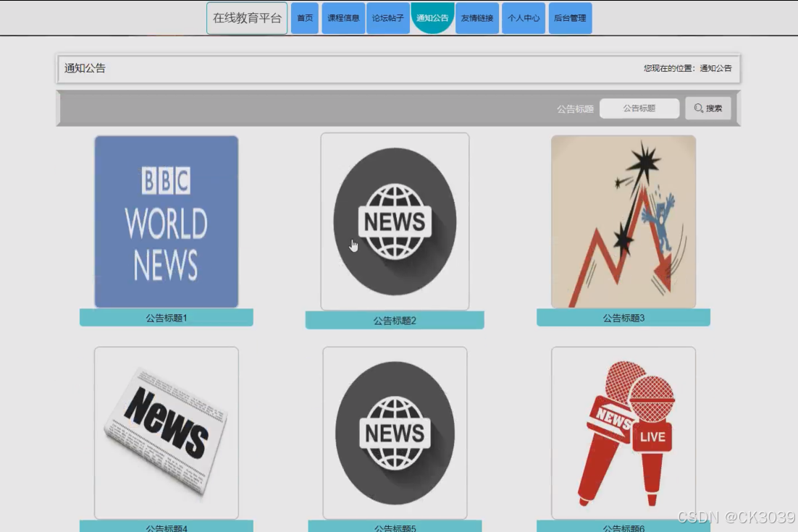The height and width of the screenshot is (532, 798).
Task: Open the globe NEWS image above 公告标题5
Action: (395, 433)
